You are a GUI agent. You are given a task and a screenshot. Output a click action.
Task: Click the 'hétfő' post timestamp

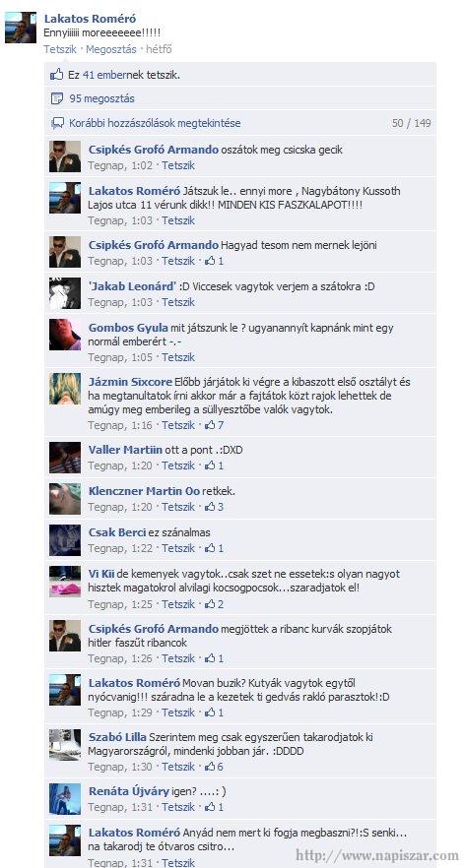click(x=160, y=49)
